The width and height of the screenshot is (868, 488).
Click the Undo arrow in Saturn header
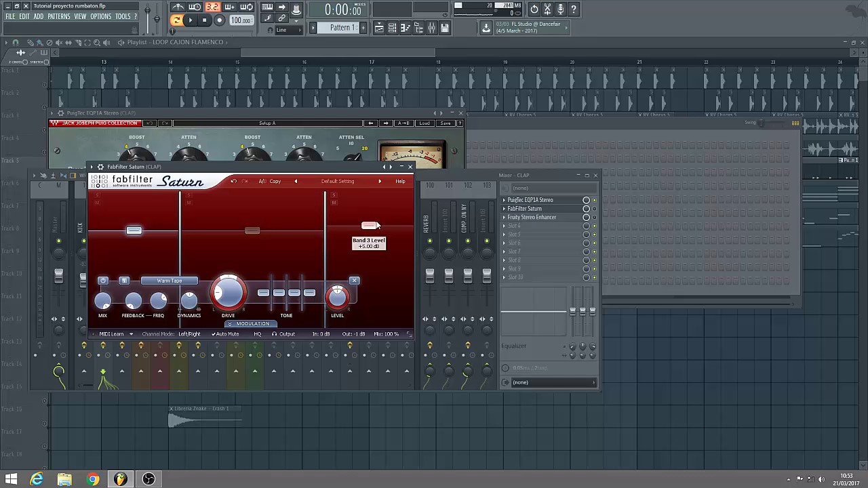[233, 181]
